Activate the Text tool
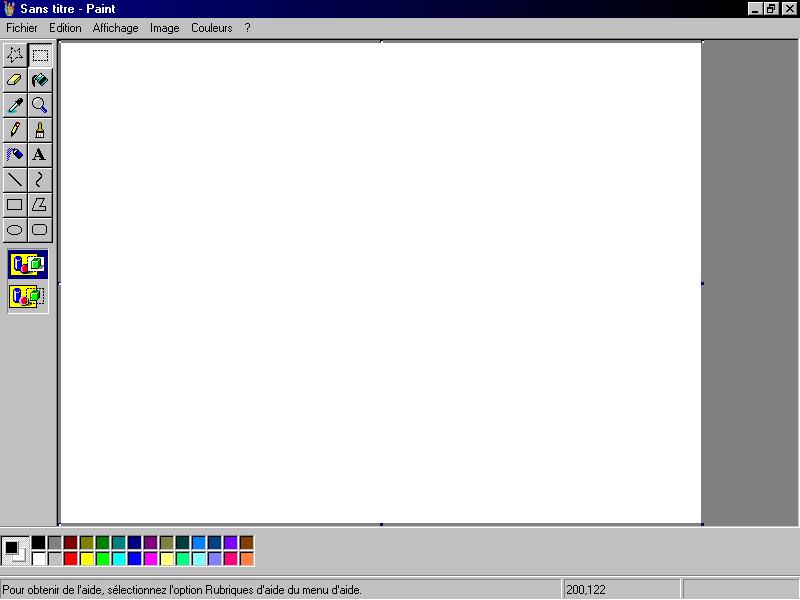The height and width of the screenshot is (600, 800). (40, 155)
